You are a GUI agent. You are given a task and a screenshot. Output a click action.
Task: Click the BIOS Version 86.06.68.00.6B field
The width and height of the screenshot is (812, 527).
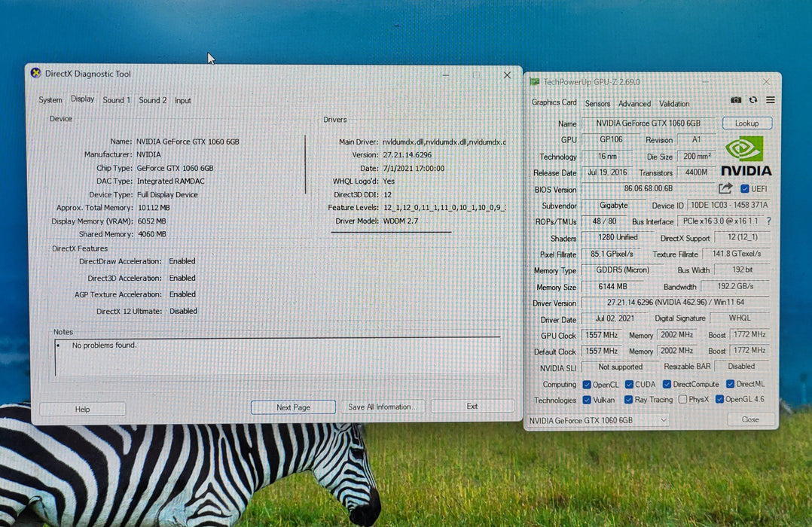click(649, 188)
